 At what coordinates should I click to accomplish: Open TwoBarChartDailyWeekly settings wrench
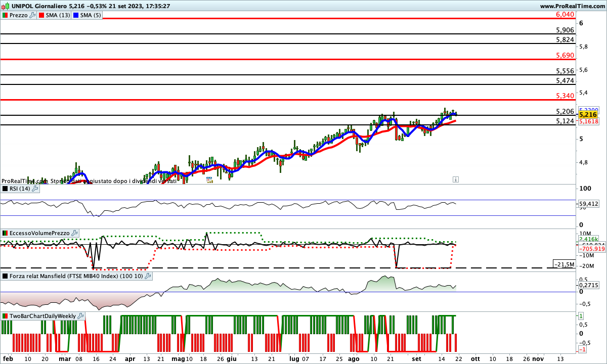pos(81,316)
